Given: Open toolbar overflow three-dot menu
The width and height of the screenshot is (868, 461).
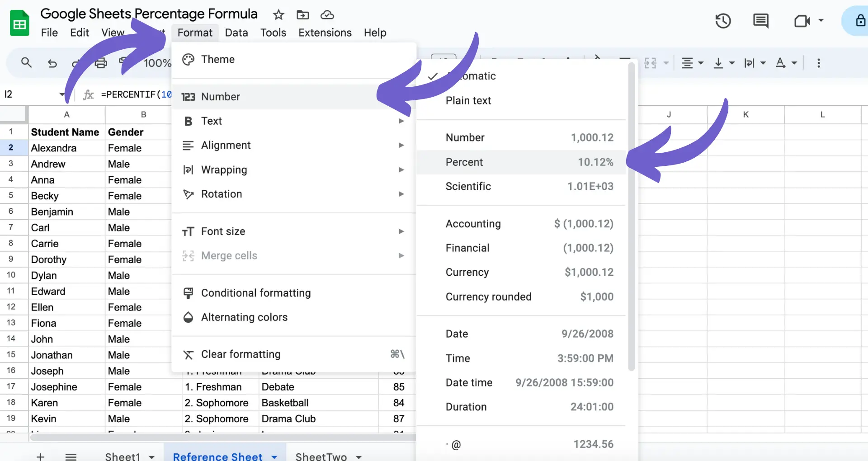Looking at the screenshot, I should tap(818, 63).
